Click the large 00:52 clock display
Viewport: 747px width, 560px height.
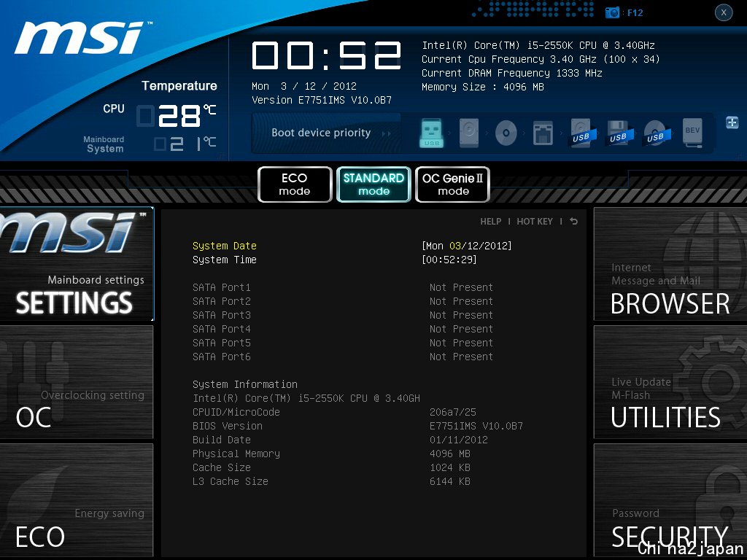coord(326,55)
